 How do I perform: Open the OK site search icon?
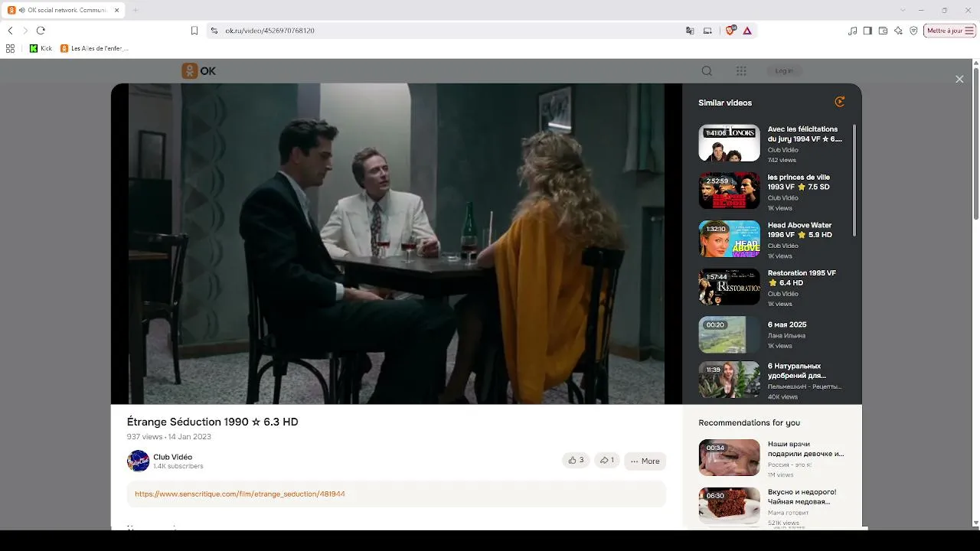(707, 71)
